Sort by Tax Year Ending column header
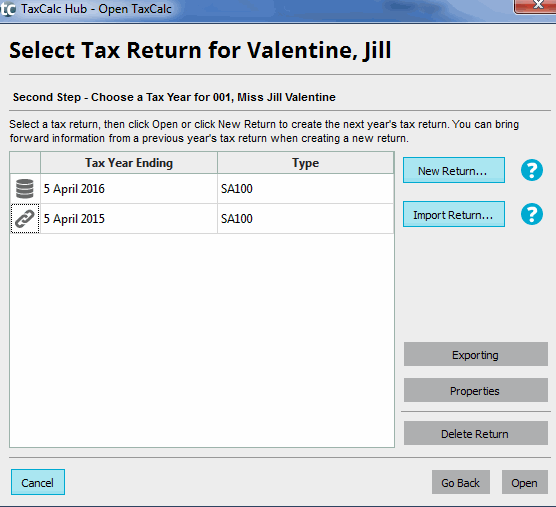The height and width of the screenshot is (507, 556). coord(129,163)
